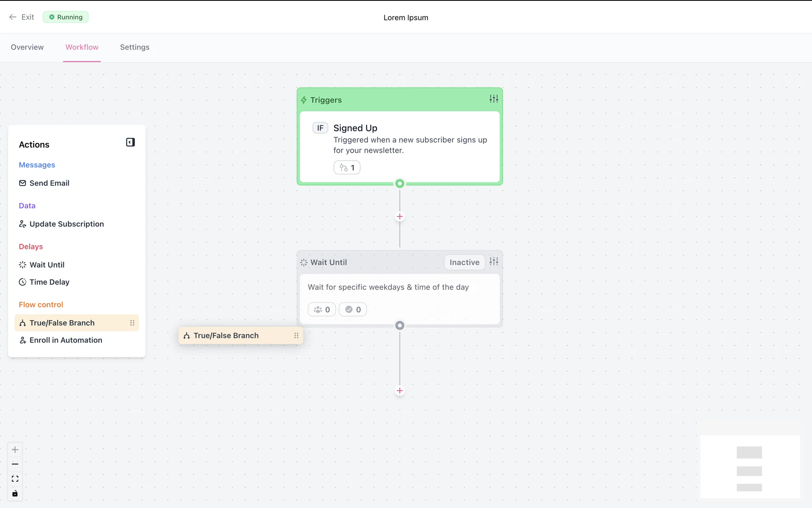Open the Settings tab
The height and width of the screenshot is (508, 812).
click(x=134, y=47)
